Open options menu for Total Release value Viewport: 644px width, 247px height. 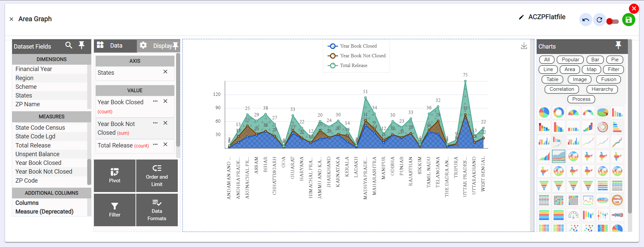(x=155, y=144)
